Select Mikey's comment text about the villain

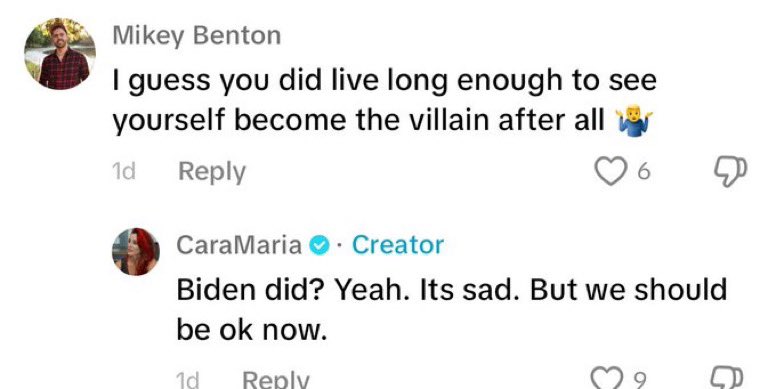tap(384, 100)
